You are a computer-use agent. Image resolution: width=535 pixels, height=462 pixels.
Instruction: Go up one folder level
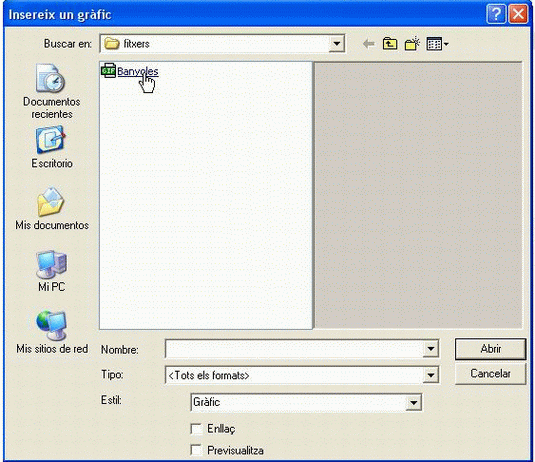click(390, 44)
